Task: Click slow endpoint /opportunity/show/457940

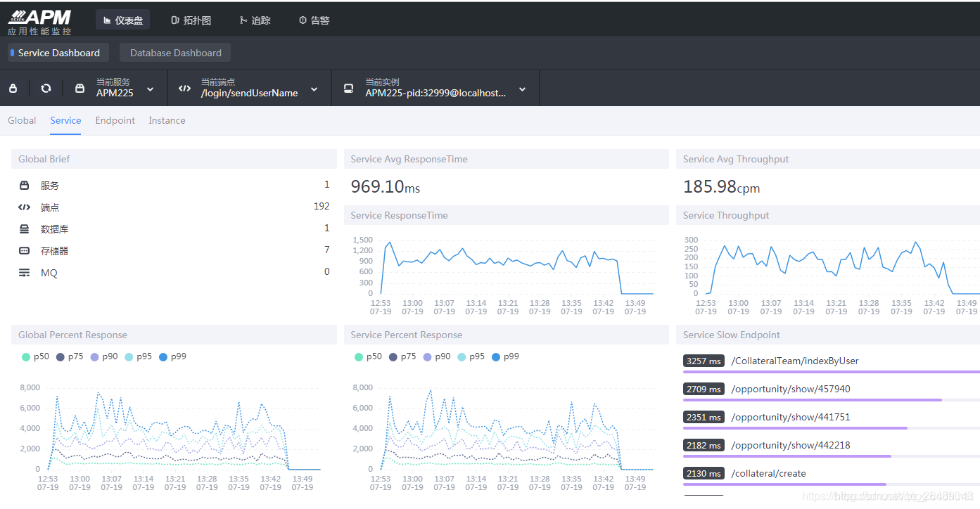Action: pos(791,389)
